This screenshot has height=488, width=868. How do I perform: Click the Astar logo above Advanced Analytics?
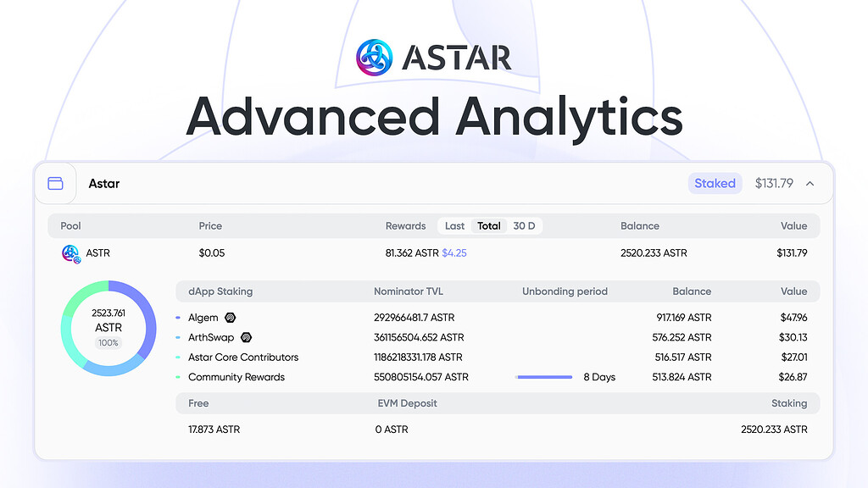pyautogui.click(x=373, y=56)
